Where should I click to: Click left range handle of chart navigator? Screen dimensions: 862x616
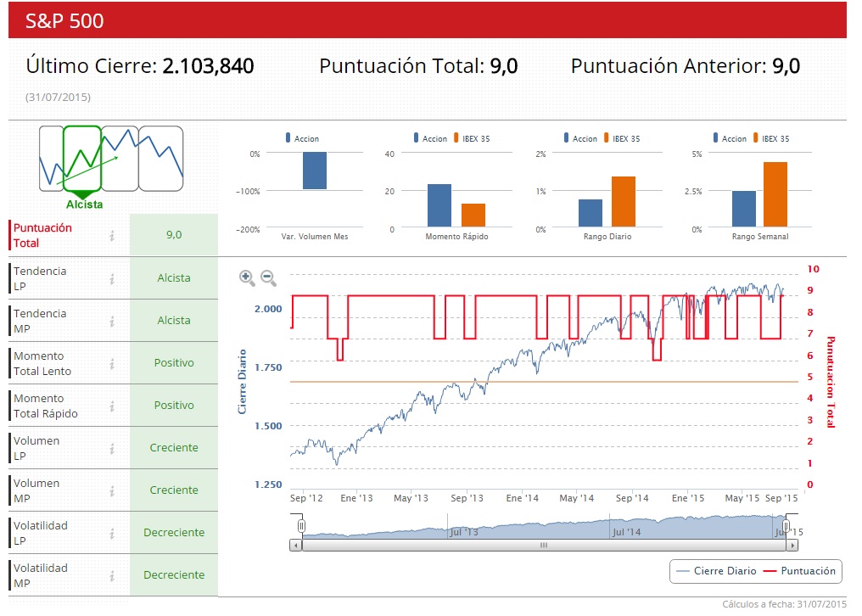301,526
